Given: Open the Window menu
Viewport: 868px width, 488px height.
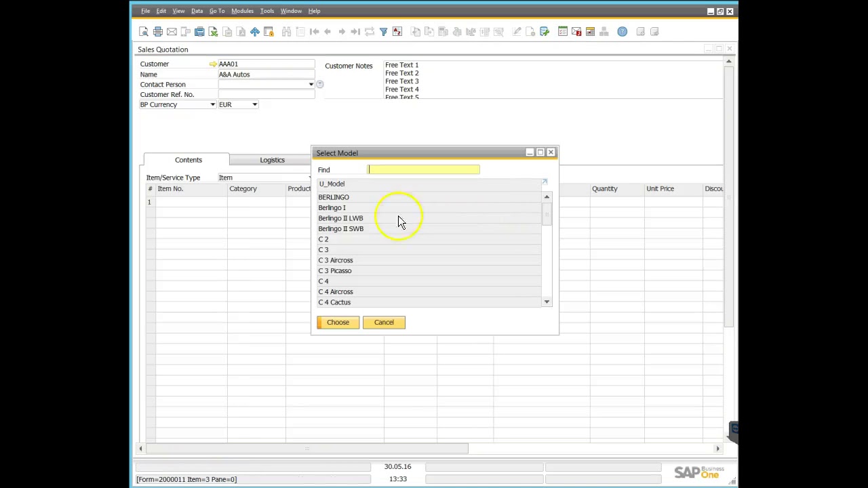Looking at the screenshot, I should point(291,11).
